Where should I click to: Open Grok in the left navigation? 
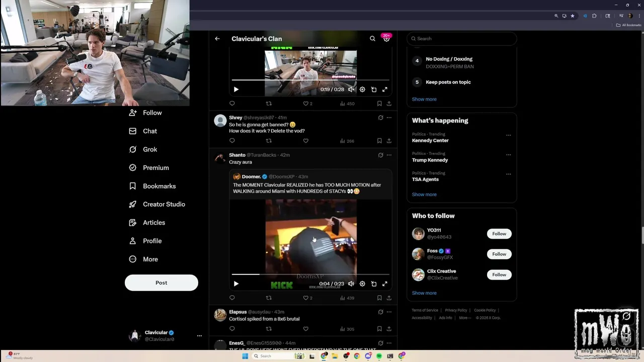pyautogui.click(x=143, y=149)
